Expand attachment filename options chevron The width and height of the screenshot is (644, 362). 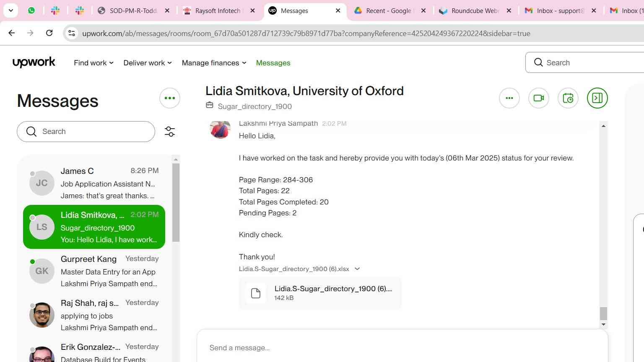click(357, 269)
